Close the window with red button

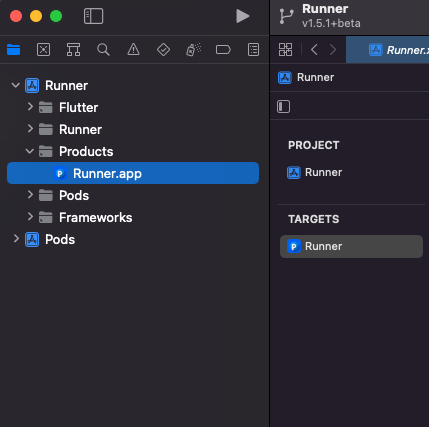(x=16, y=16)
